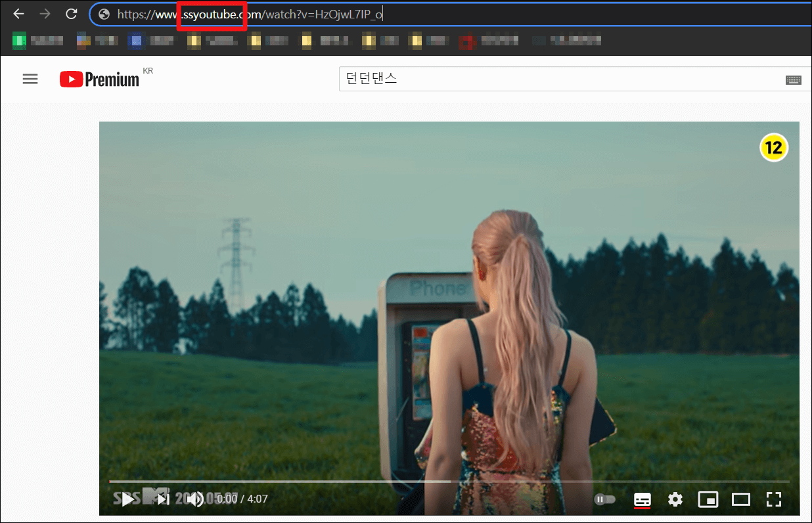Mute the video with the volume icon
The image size is (812, 523).
coord(194,499)
